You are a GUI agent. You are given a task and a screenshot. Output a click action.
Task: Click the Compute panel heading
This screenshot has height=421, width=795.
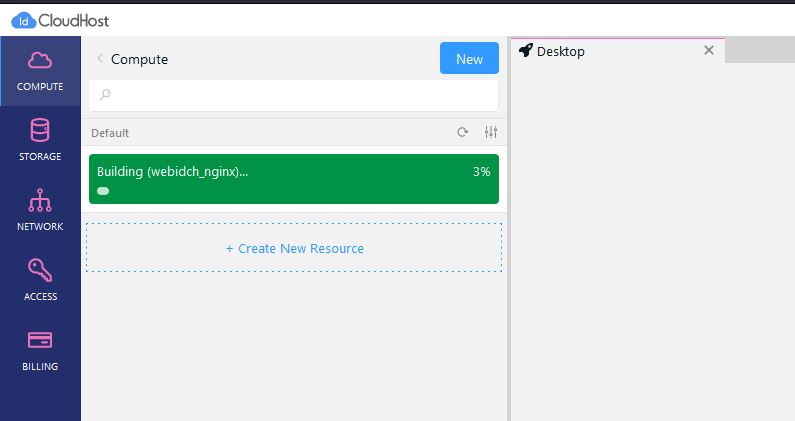[139, 59]
